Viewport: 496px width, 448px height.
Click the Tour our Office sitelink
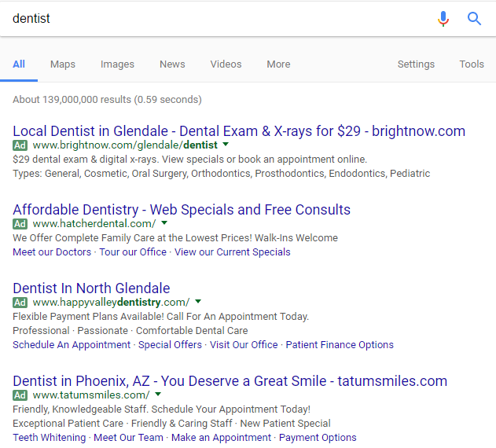pyautogui.click(x=133, y=252)
